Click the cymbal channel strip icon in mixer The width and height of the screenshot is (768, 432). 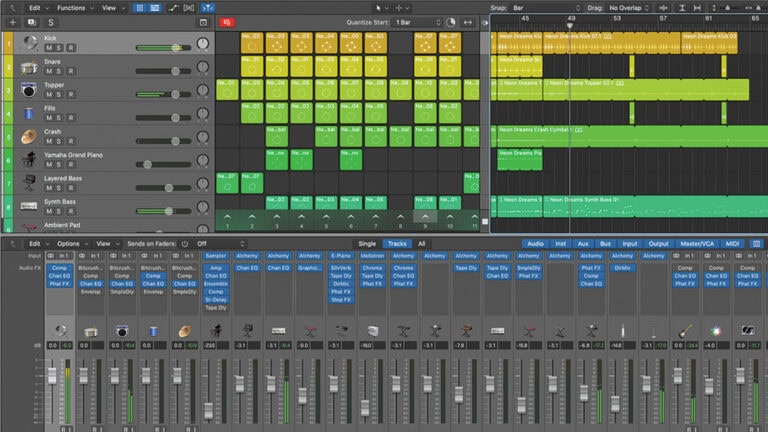[x=185, y=331]
